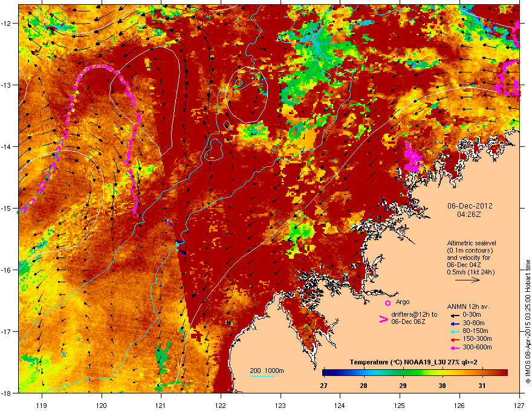Viewport: 532px width, 411px height.
Task: Click the blue 30-80m legend arrow
Action: pyautogui.click(x=455, y=323)
